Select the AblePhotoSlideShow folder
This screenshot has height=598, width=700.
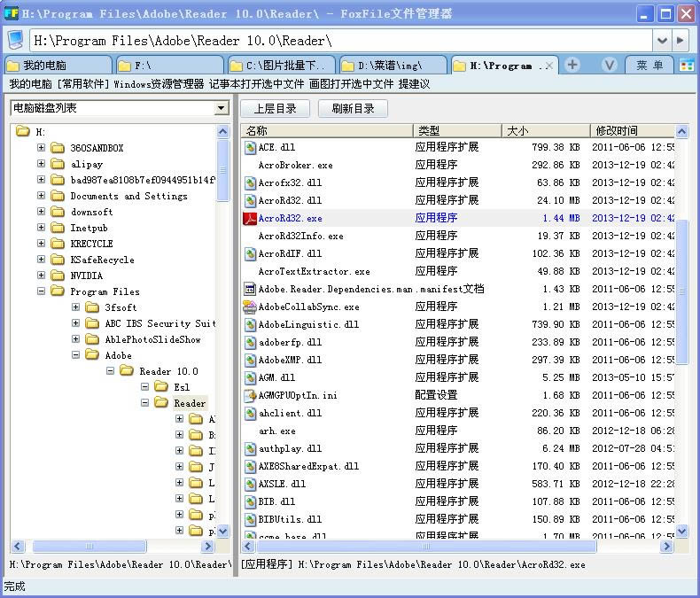click(x=152, y=339)
